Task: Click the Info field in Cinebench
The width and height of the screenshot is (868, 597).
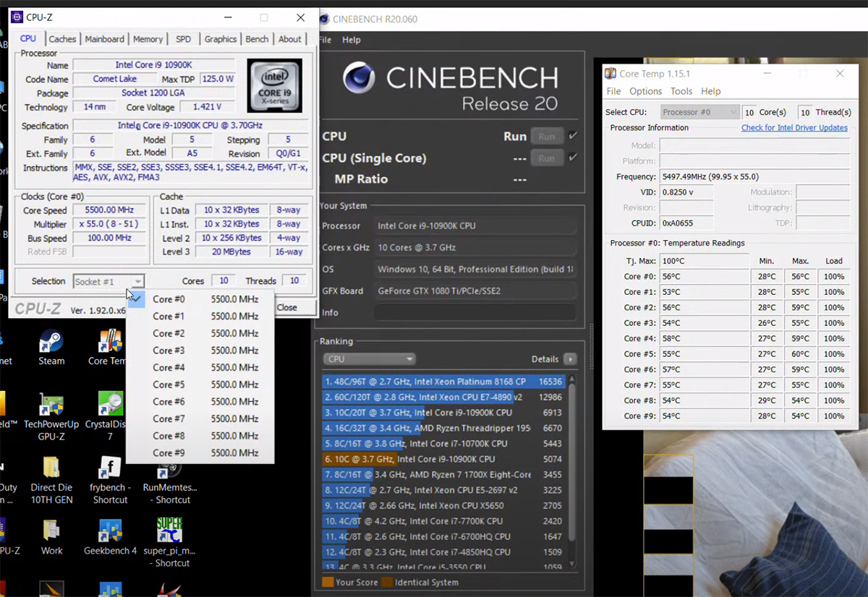Action: (475, 312)
